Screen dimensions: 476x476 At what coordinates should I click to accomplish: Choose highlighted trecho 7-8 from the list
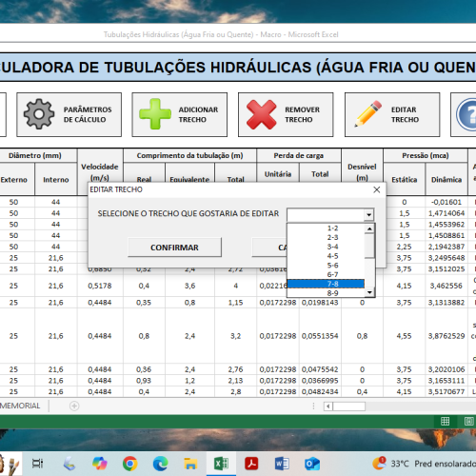[x=326, y=284]
